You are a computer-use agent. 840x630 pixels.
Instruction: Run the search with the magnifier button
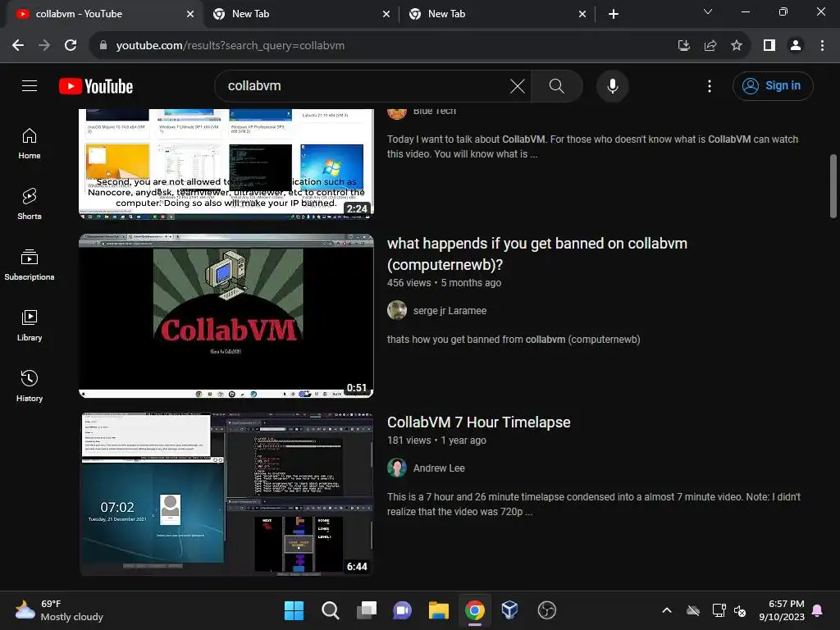557,85
